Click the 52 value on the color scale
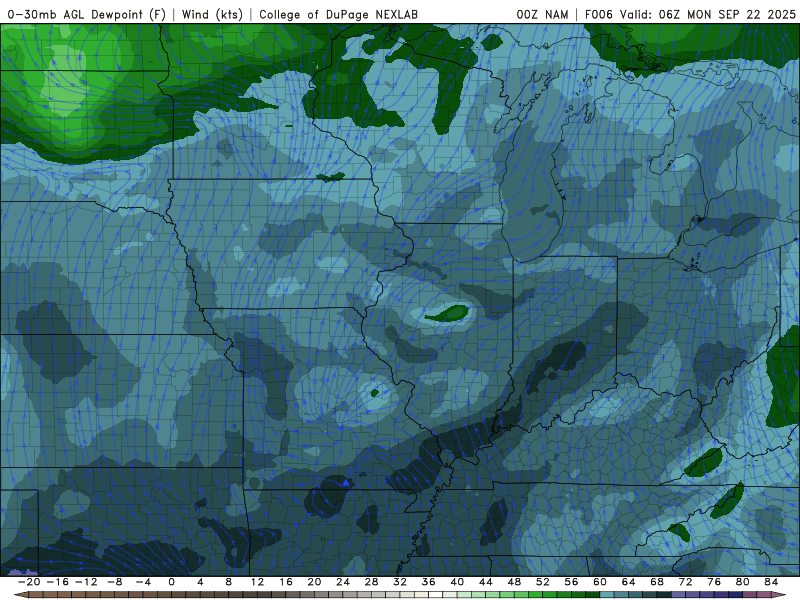The height and width of the screenshot is (600, 800). pos(543,582)
